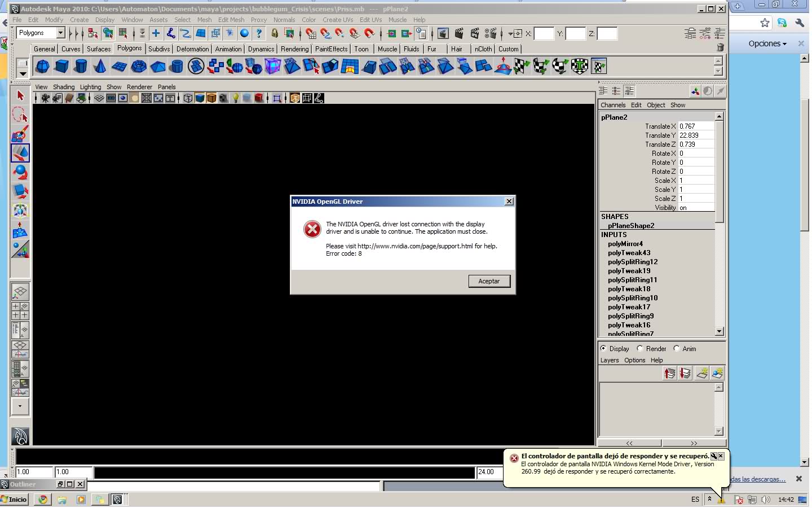Click the X coordinate input field
812x508 pixels.
[544, 34]
